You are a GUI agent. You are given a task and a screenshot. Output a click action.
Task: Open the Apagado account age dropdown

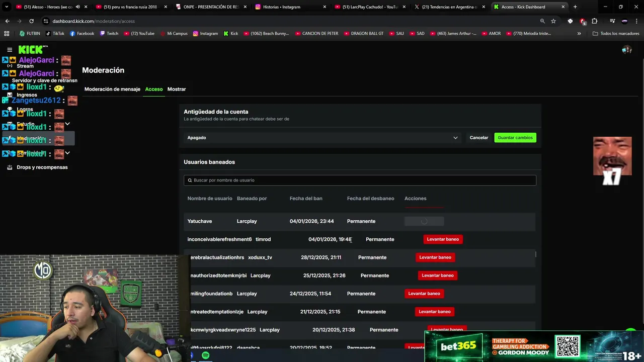(322, 137)
